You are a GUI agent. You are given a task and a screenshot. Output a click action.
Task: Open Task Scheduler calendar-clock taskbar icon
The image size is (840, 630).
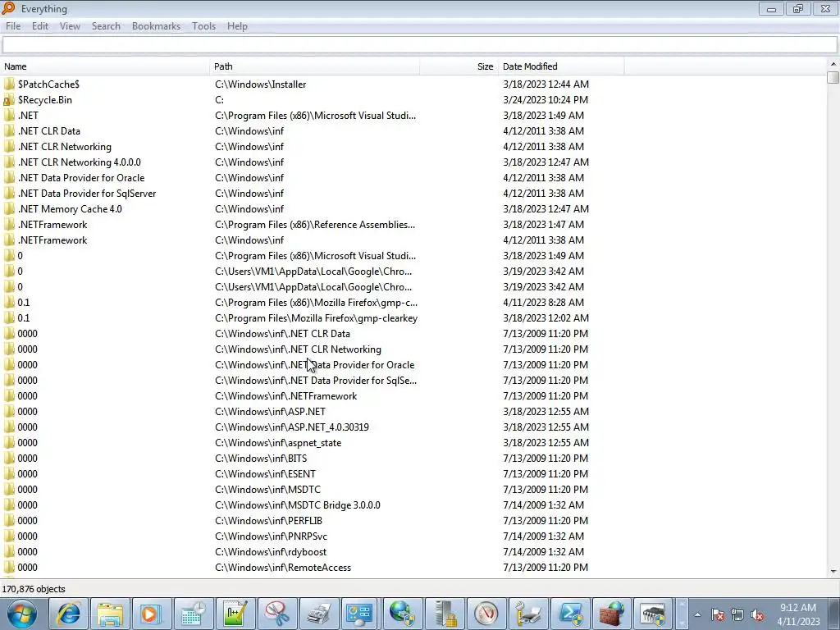[x=194, y=614]
